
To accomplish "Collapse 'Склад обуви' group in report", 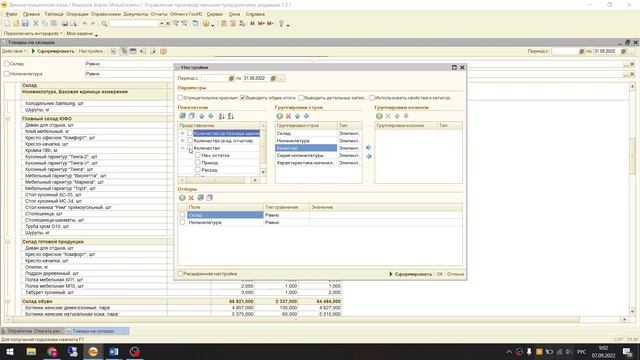I will coord(7,302).
